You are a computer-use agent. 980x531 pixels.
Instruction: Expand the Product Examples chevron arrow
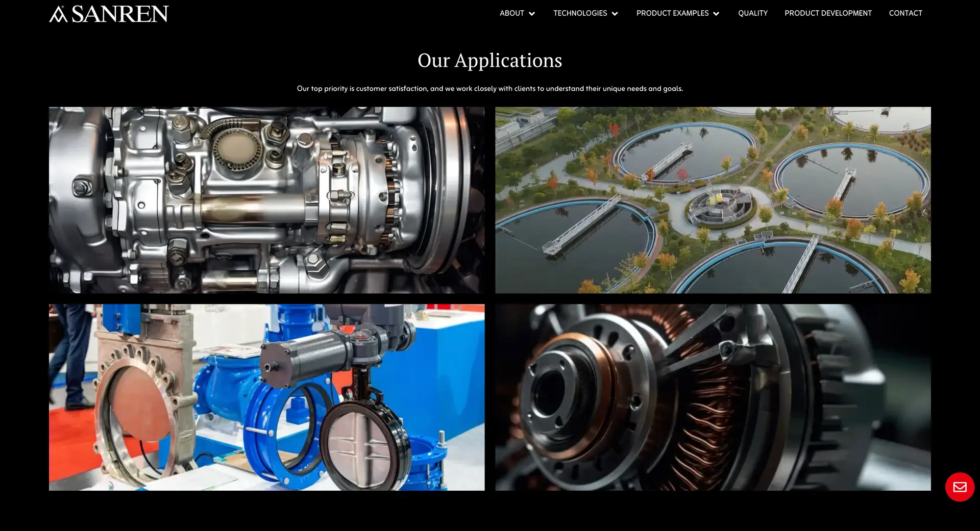(716, 14)
